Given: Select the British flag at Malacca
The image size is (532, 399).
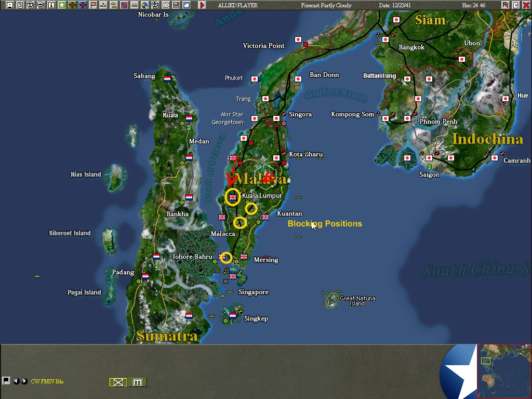Looking at the screenshot, I should click(222, 217).
